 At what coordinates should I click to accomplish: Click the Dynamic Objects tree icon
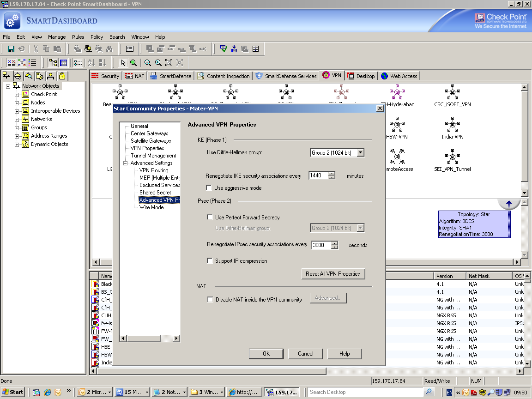(25, 144)
